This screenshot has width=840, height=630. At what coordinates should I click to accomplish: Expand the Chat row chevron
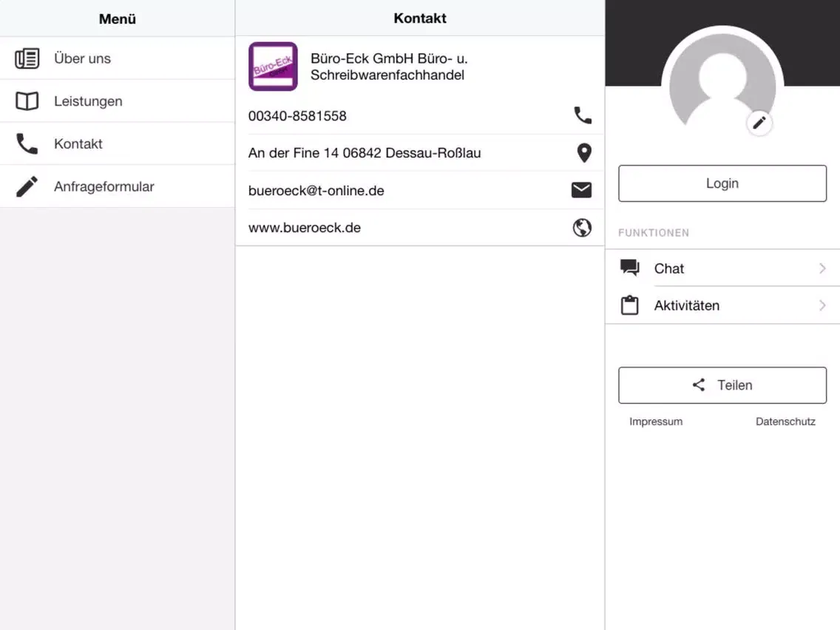pyautogui.click(x=822, y=268)
